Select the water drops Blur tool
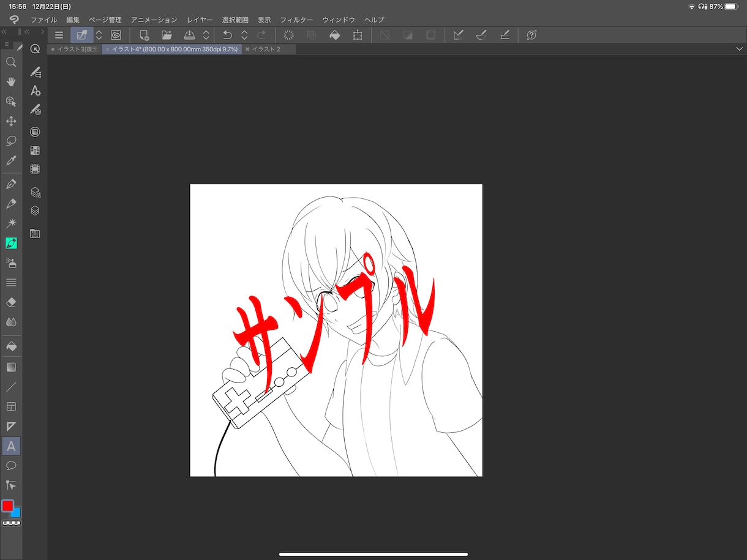This screenshot has width=747, height=560. pos(11,322)
